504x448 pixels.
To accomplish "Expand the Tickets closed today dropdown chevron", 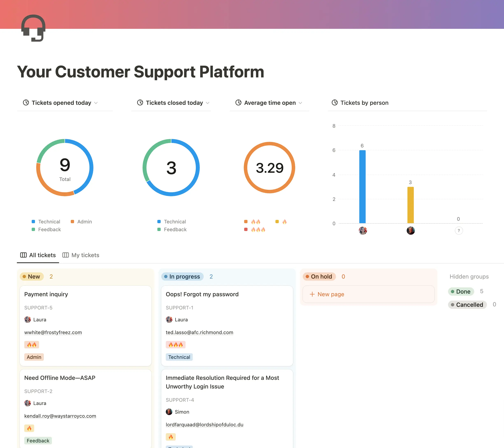I will pos(208,103).
